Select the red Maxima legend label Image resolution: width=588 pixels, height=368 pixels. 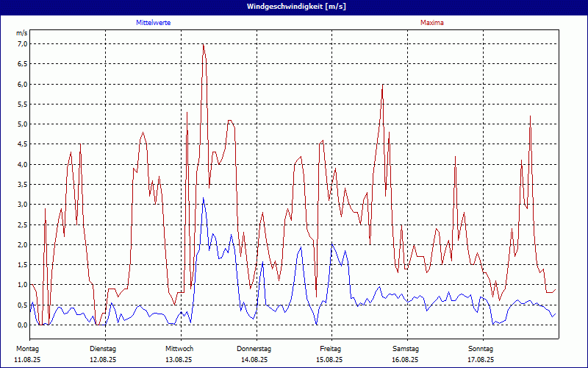click(431, 23)
